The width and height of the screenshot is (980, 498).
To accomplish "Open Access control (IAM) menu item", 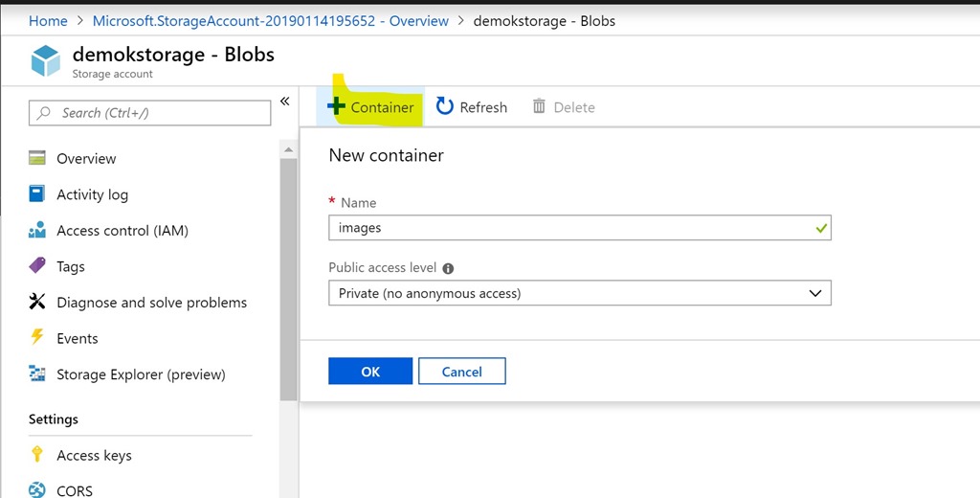I will click(x=122, y=230).
